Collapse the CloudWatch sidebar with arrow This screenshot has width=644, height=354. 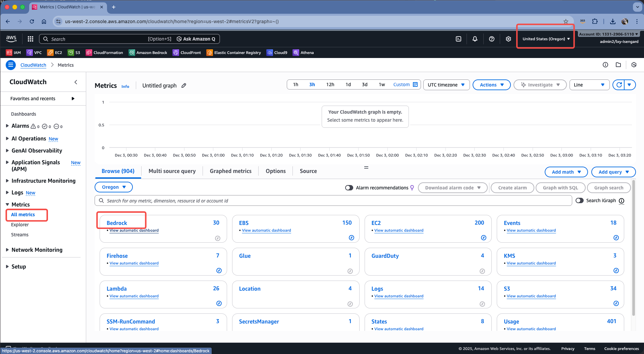point(76,82)
